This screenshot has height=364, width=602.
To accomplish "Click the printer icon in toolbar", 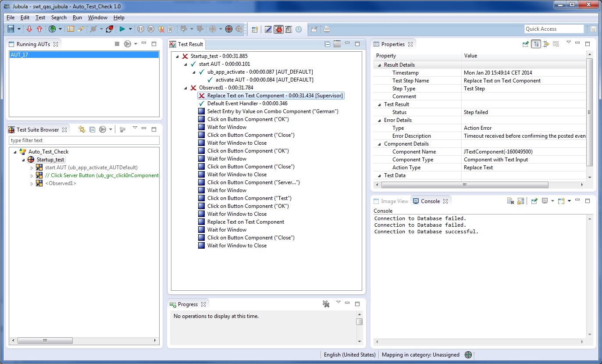I will tap(327, 29).
